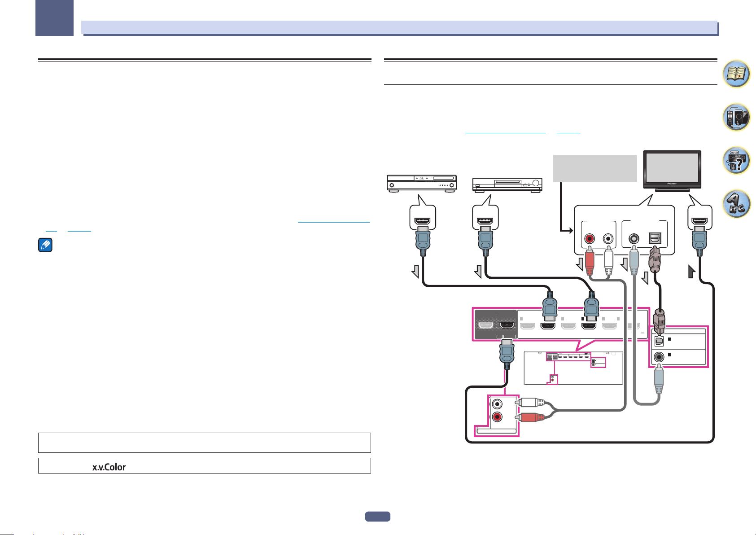756x535 pixels.
Task: Click the HDMI port under the TV's right callout
Action: coord(700,221)
